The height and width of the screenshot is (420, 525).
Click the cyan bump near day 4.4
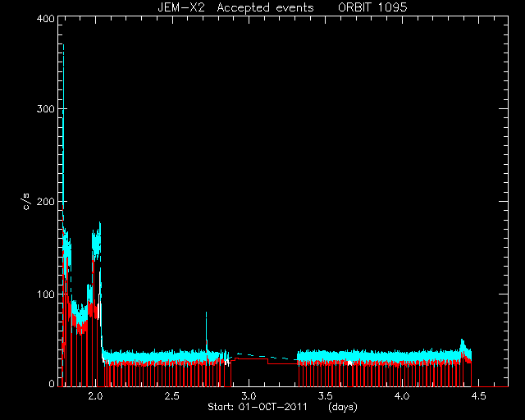pyautogui.click(x=463, y=345)
